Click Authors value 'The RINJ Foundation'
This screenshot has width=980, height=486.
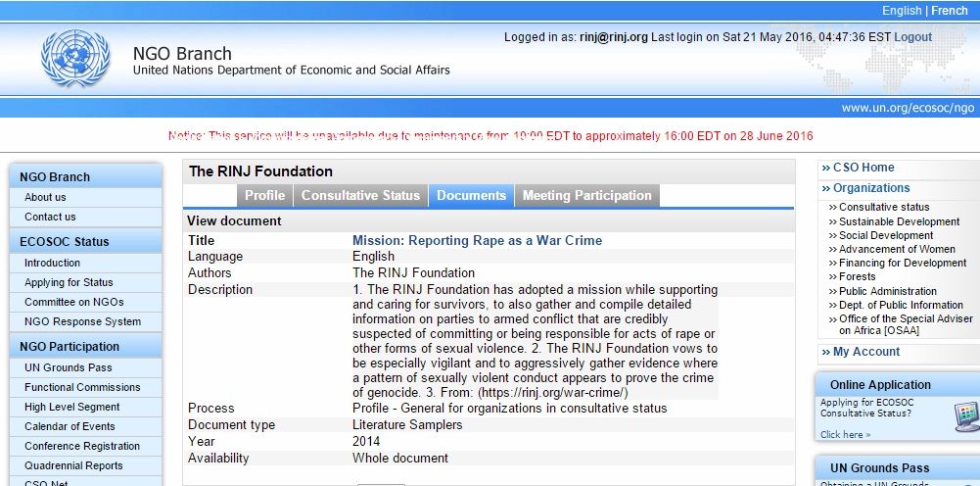413,272
